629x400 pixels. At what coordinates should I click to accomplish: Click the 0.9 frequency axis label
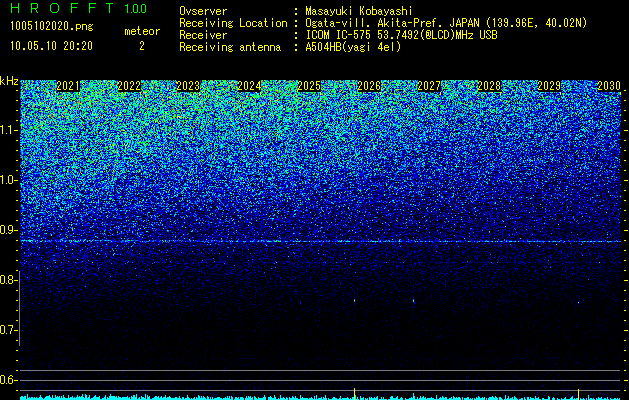[x=8, y=230]
